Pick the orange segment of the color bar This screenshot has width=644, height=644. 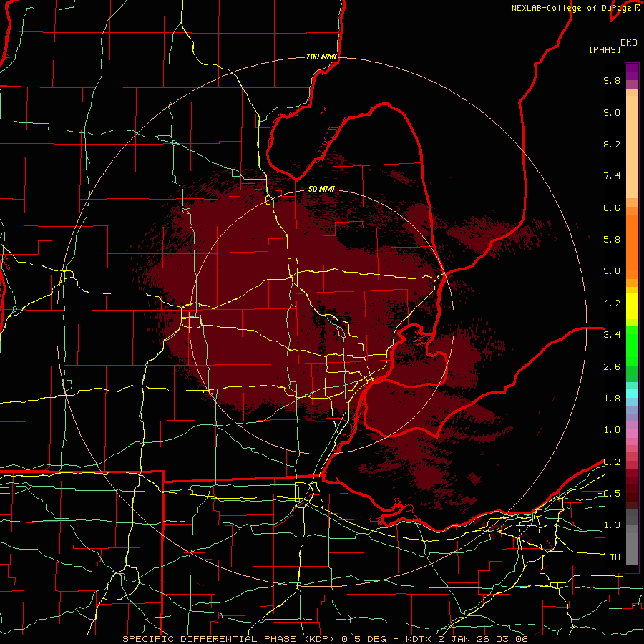(632, 247)
